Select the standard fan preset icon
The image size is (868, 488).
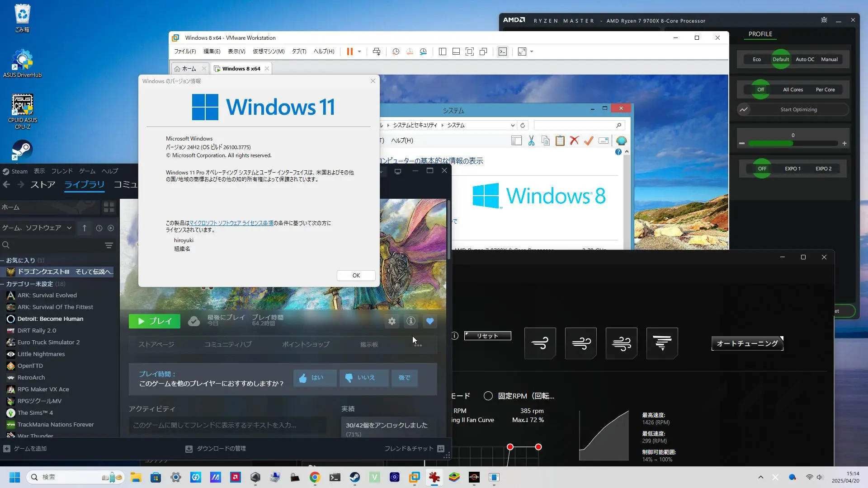coord(581,343)
